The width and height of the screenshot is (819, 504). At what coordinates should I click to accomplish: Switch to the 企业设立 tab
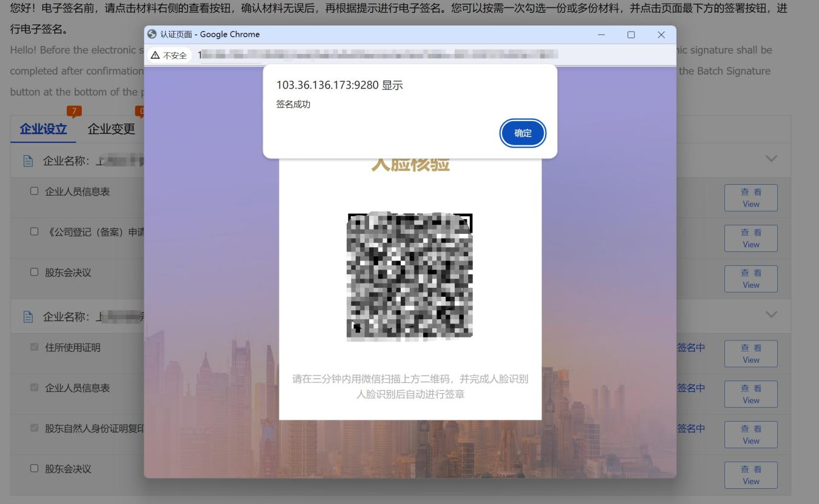pos(43,129)
